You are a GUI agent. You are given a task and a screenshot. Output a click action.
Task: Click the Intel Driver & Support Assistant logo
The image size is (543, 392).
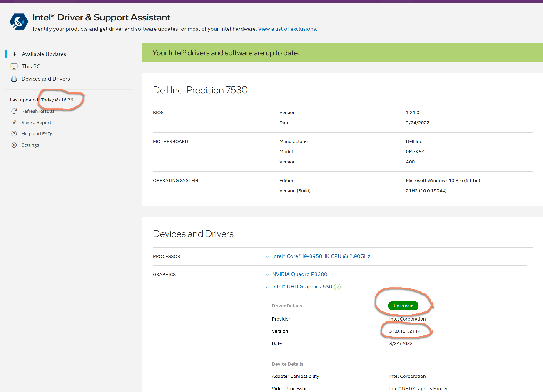pos(19,21)
